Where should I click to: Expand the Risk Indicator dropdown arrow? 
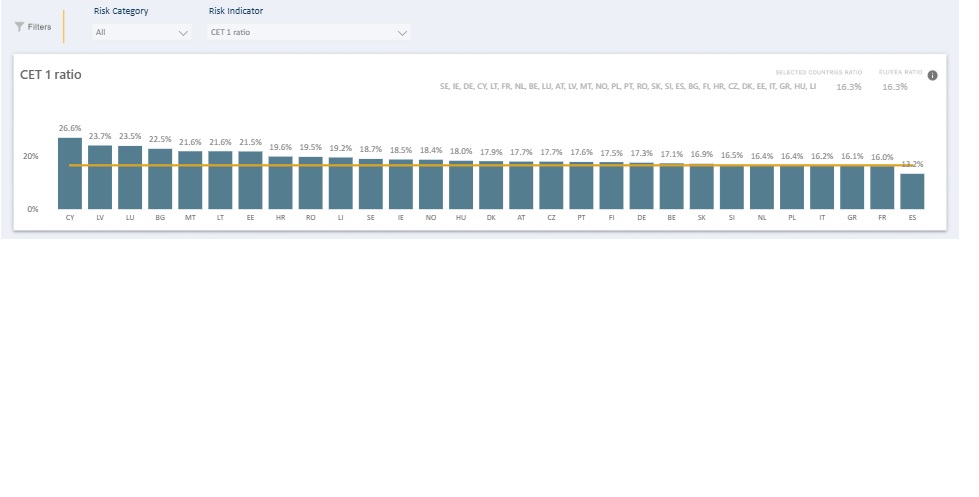402,33
